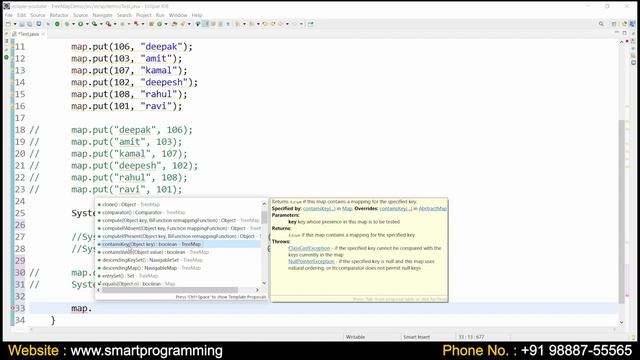This screenshot has height=360, width=640.
Task: Open ClassCastException link in Javadoc popup
Action: pos(309,248)
